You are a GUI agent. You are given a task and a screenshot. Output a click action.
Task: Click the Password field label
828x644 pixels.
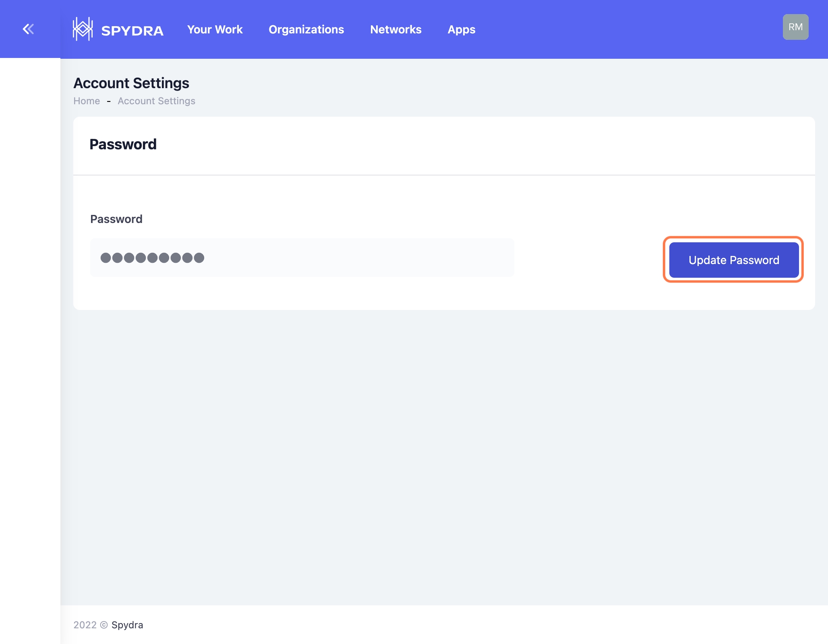116,219
